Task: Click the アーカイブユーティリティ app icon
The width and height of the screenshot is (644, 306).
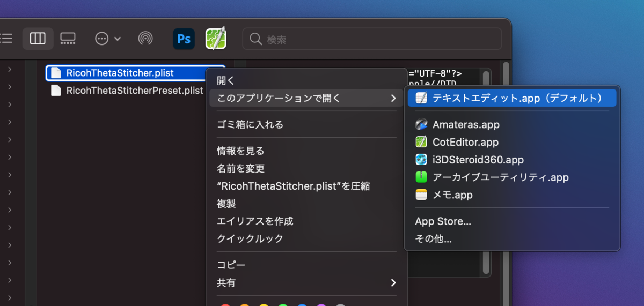Action: pos(421,177)
